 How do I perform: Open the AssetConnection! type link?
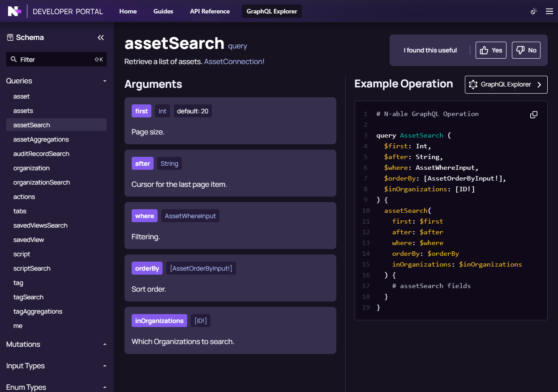[x=234, y=61]
